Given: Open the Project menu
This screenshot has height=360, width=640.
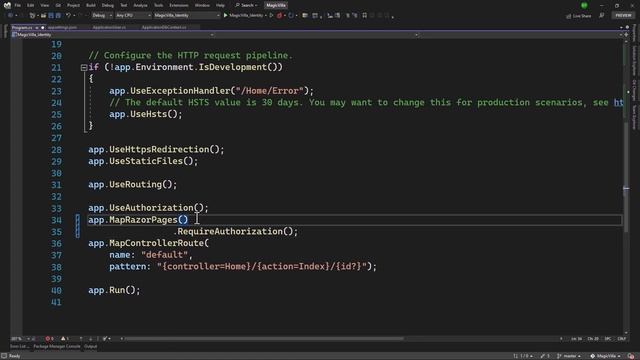Looking at the screenshot, I should click(73, 5).
